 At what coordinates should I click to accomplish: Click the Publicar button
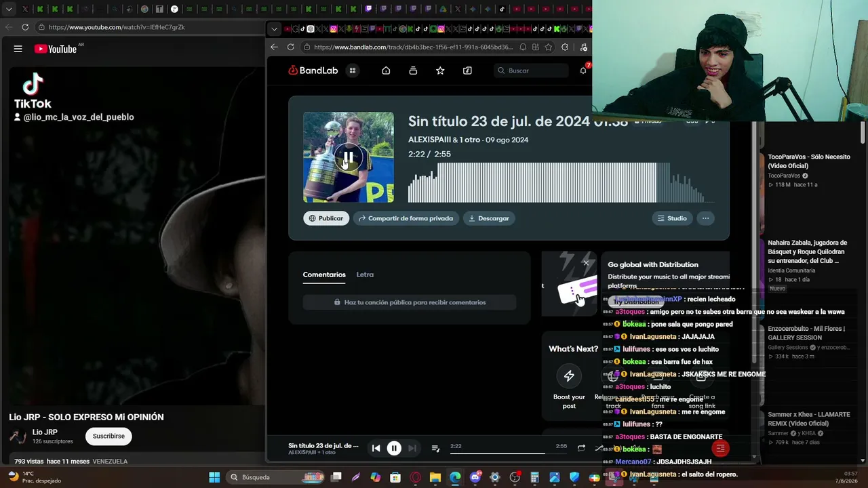[326, 218]
